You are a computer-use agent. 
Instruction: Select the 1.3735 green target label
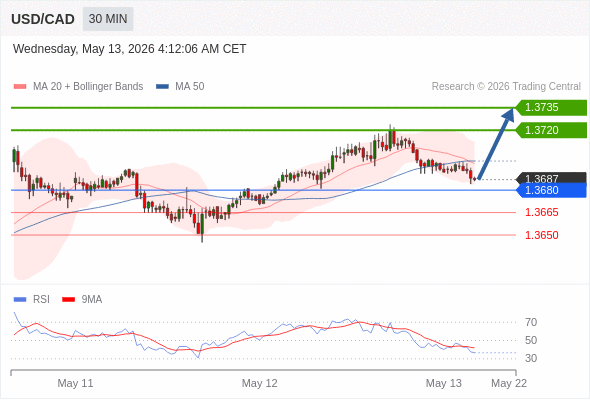click(551, 108)
